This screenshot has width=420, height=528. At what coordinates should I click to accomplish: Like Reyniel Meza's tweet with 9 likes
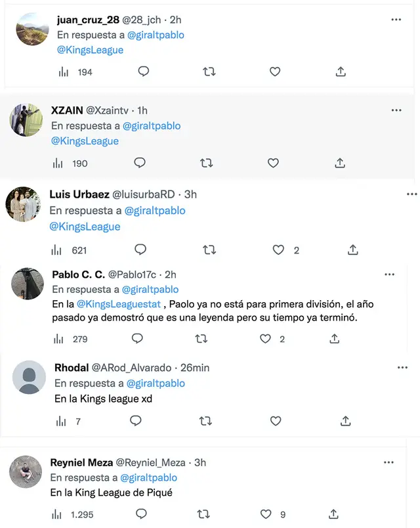point(265,514)
